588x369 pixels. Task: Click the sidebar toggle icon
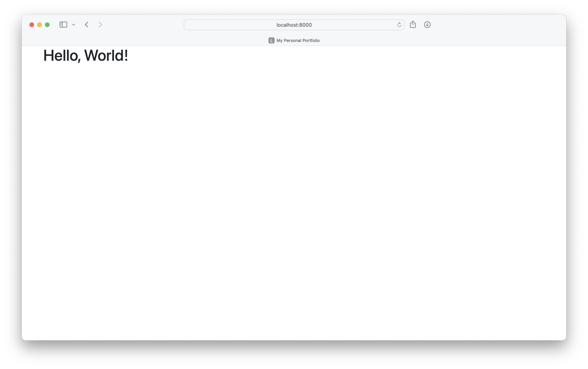click(63, 24)
